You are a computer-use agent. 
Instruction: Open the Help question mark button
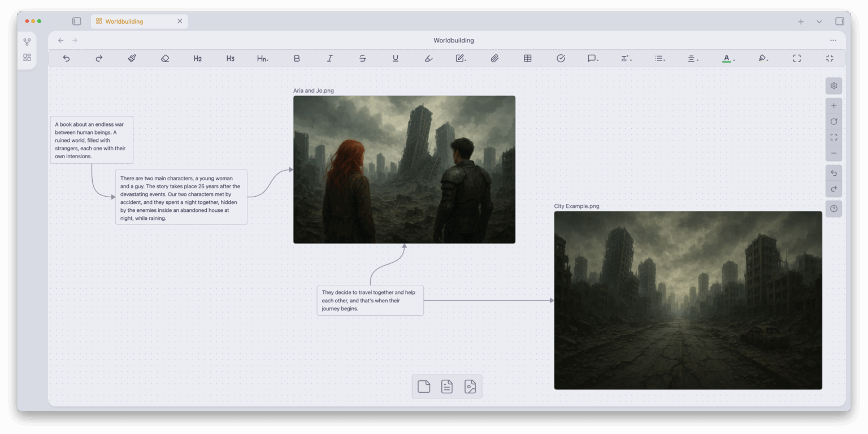tap(834, 209)
